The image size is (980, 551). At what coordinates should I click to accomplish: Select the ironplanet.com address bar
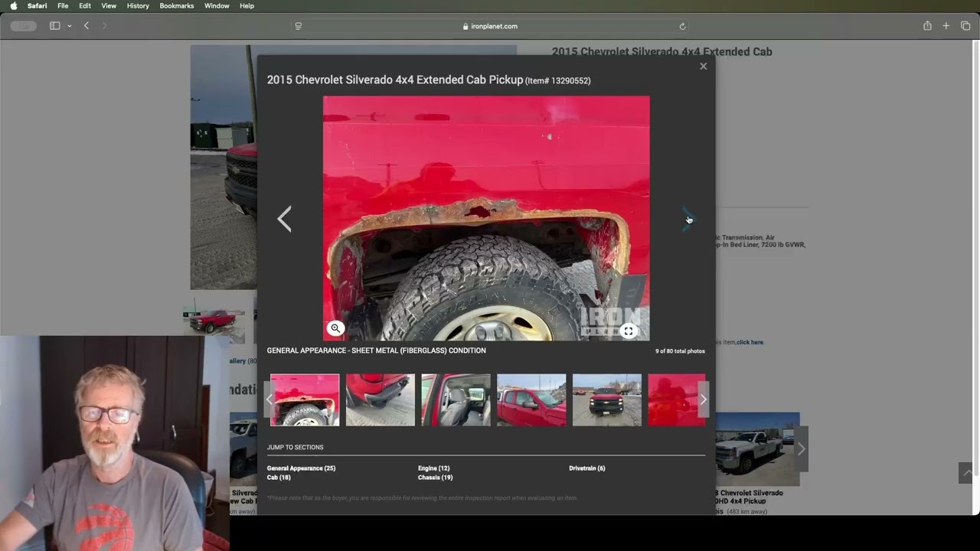coord(490,26)
